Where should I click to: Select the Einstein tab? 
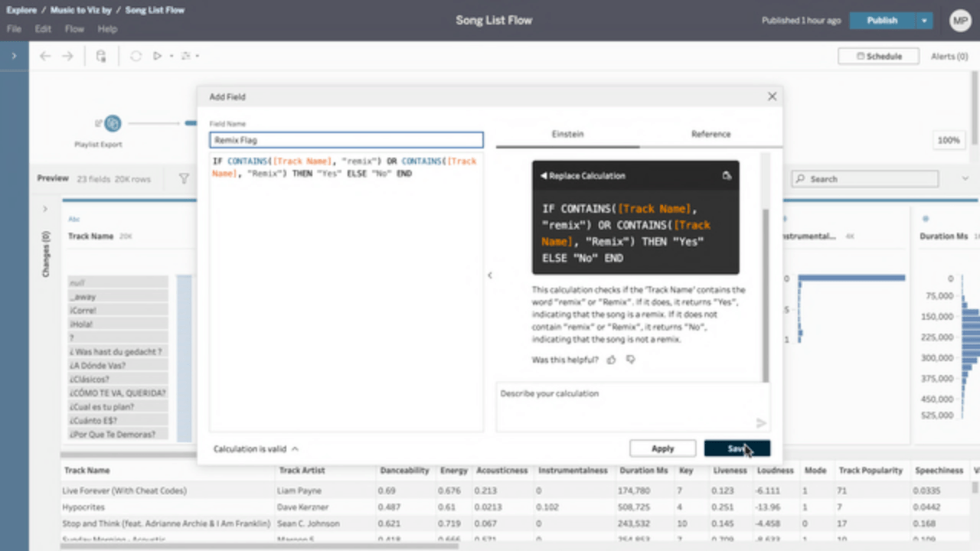(x=567, y=133)
